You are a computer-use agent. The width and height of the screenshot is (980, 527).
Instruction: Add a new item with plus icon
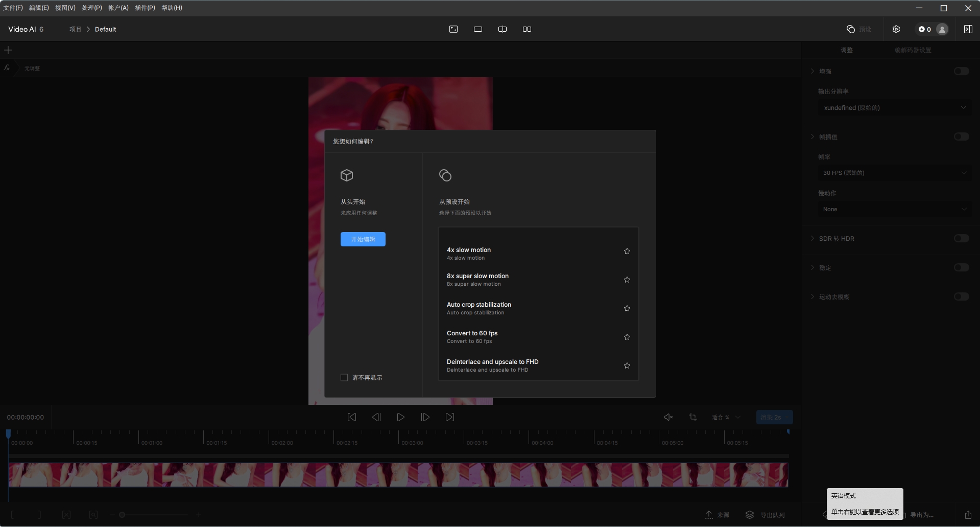tap(8, 50)
